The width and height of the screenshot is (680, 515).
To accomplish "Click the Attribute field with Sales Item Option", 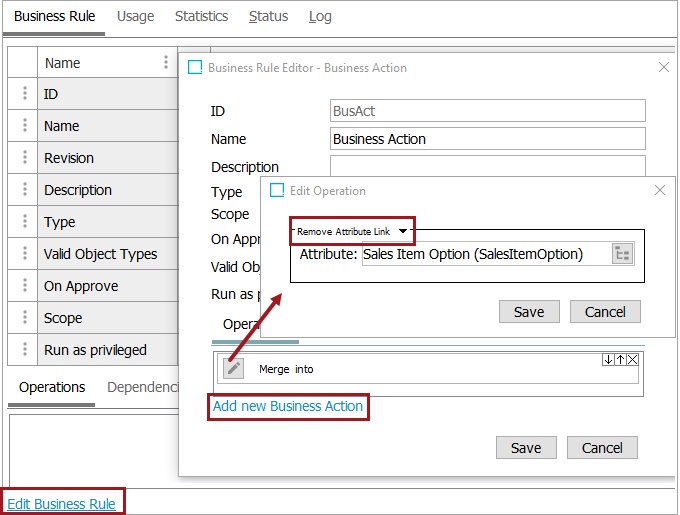I will pos(485,254).
